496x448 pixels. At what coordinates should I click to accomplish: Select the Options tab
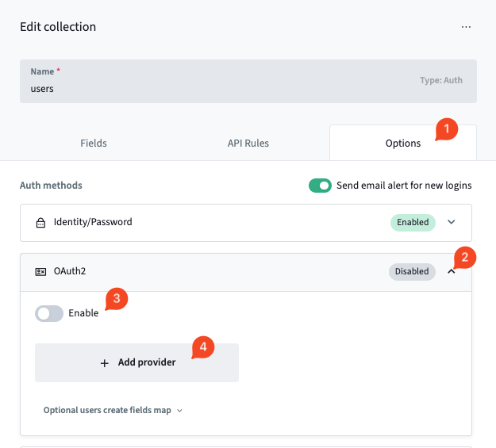402,144
